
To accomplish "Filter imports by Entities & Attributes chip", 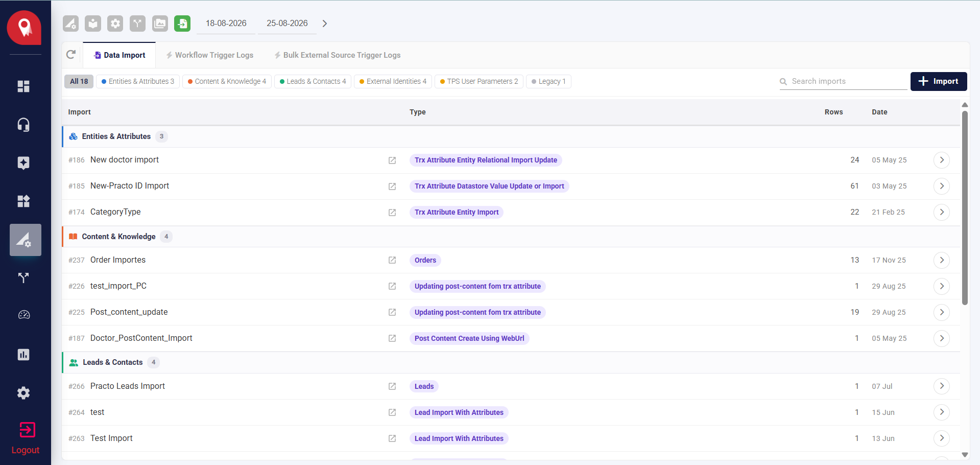I will coord(138,81).
